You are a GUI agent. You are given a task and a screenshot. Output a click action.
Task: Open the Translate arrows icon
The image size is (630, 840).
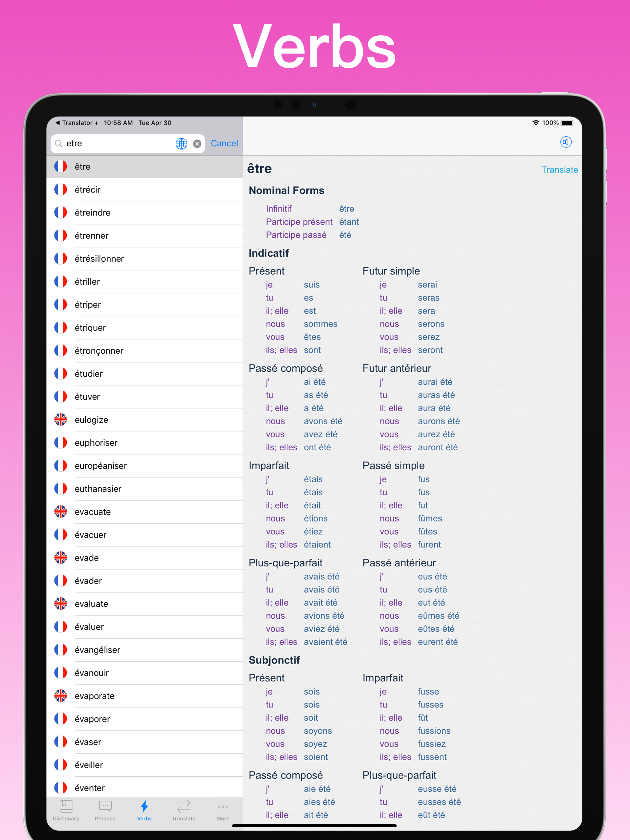click(184, 806)
